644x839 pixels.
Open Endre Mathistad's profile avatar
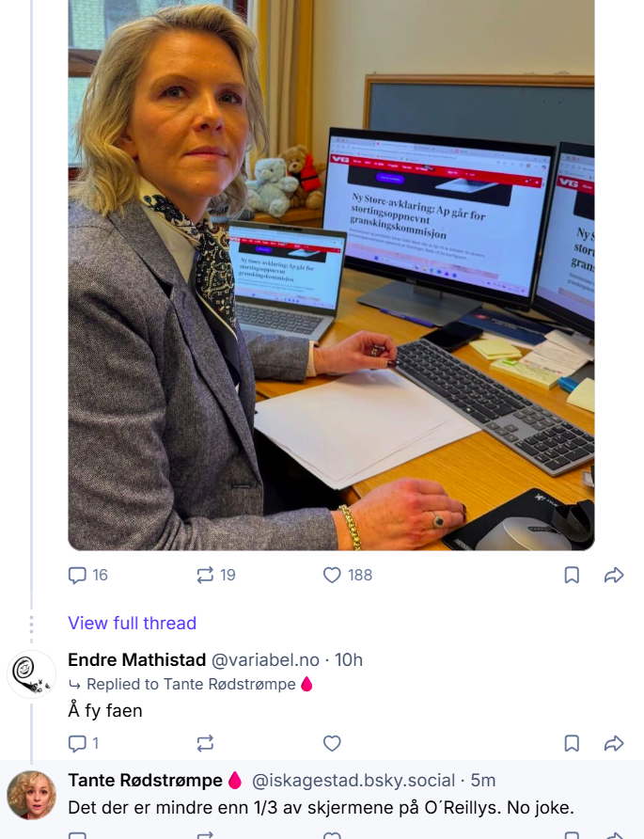[x=31, y=673]
